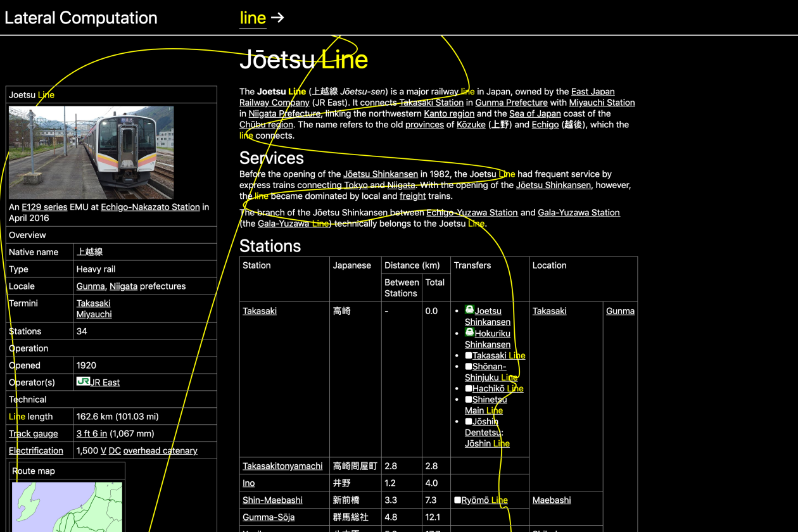Follow the Electrification link

tap(36, 451)
